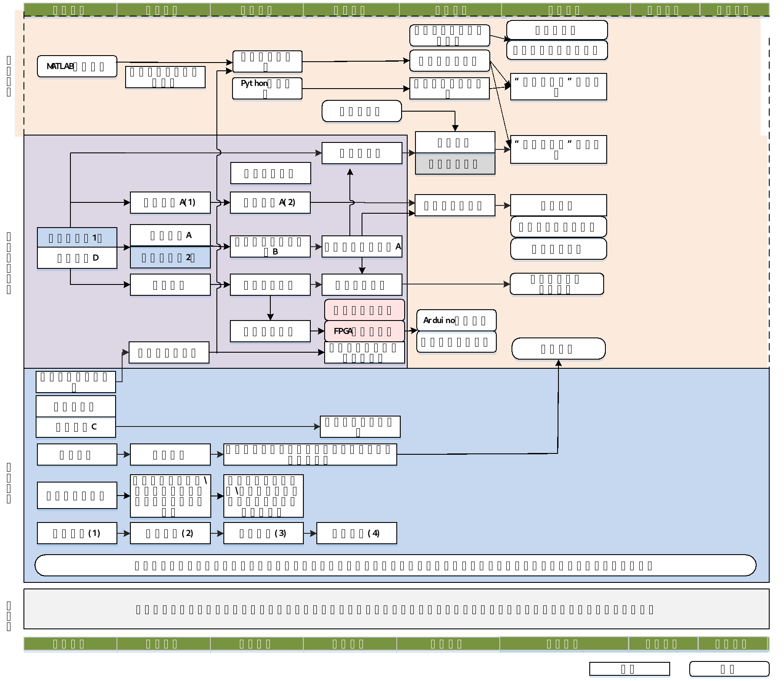Select the box labeled (1)
This screenshot has height=681, width=784.
[77, 533]
